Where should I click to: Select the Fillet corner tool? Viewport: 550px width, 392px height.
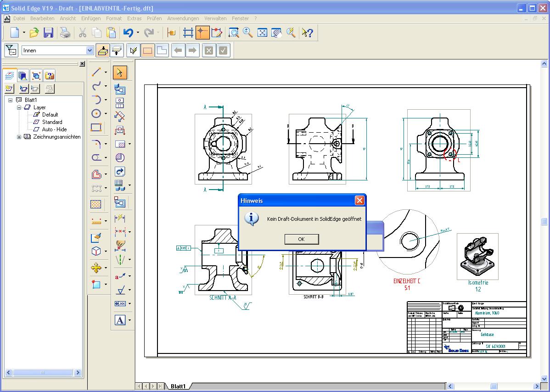tap(96, 144)
